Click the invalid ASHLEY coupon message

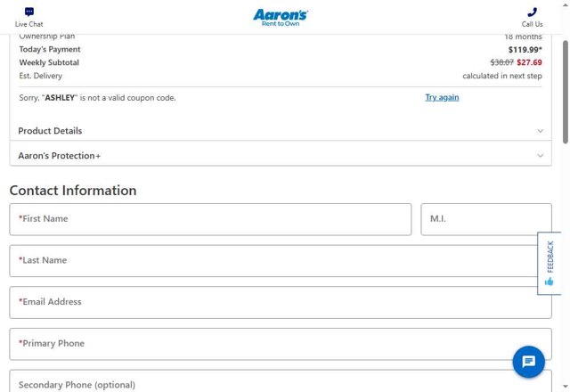pyautogui.click(x=97, y=98)
